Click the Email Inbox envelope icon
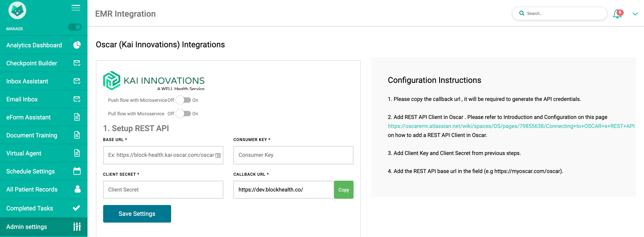 [x=77, y=99]
